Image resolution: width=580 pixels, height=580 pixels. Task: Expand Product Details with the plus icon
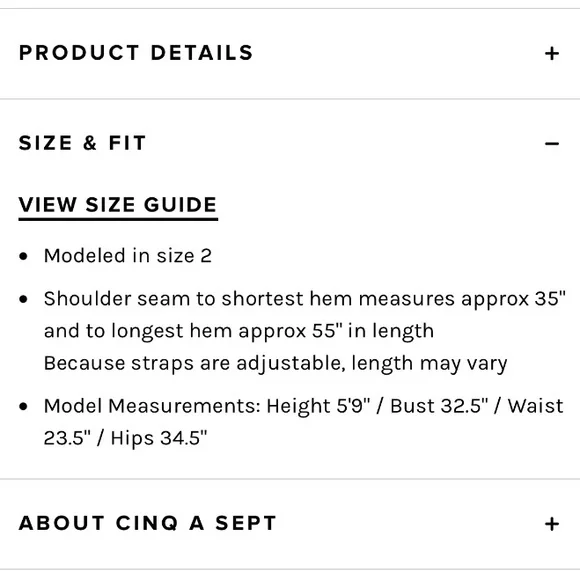tap(552, 54)
